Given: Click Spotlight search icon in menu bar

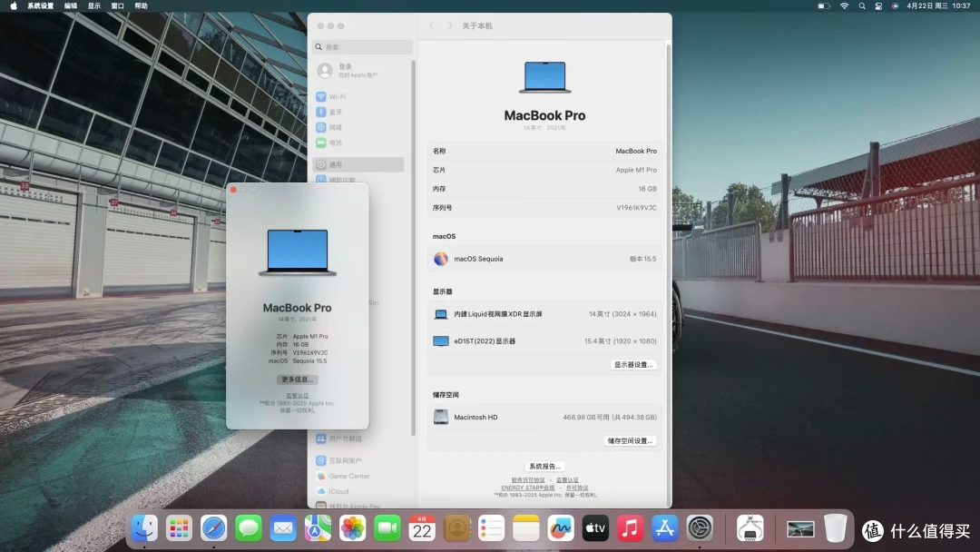Looking at the screenshot, I should click(x=862, y=5).
